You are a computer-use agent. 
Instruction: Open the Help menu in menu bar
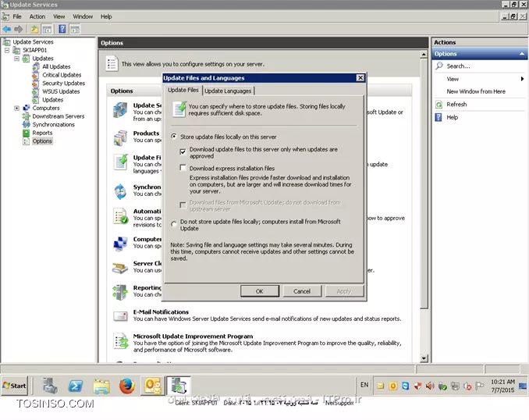[106, 16]
